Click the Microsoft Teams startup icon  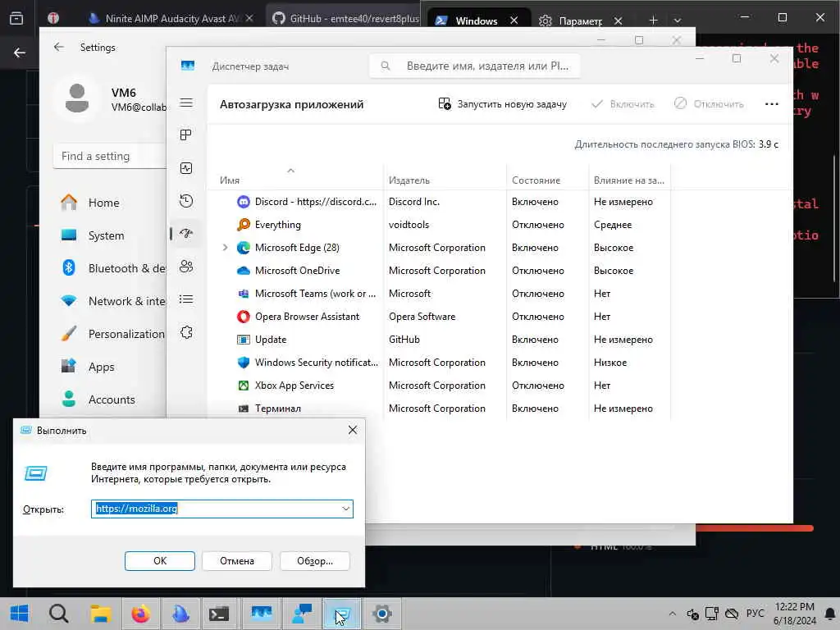click(243, 294)
